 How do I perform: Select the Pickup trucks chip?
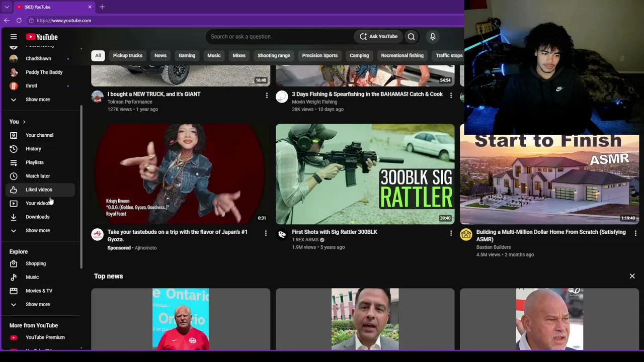click(128, 56)
